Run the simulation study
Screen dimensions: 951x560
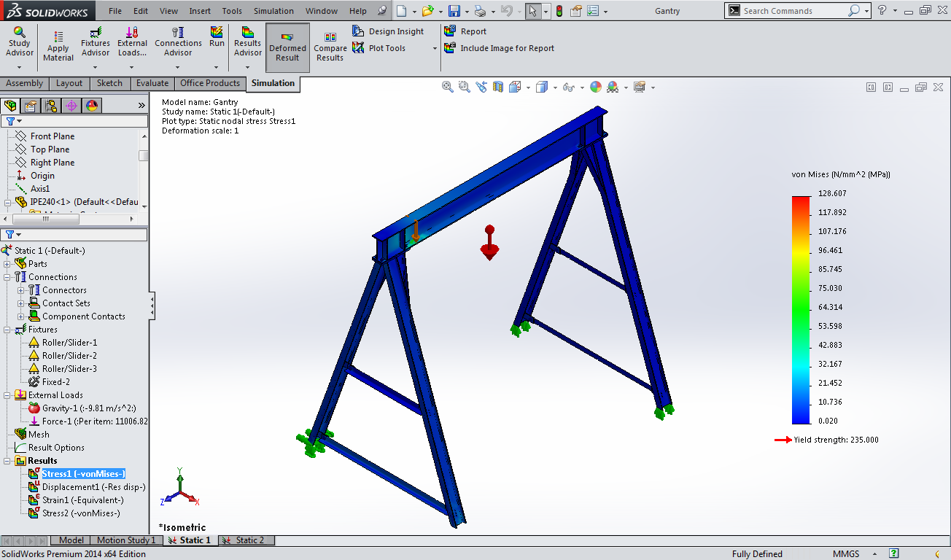click(x=217, y=37)
